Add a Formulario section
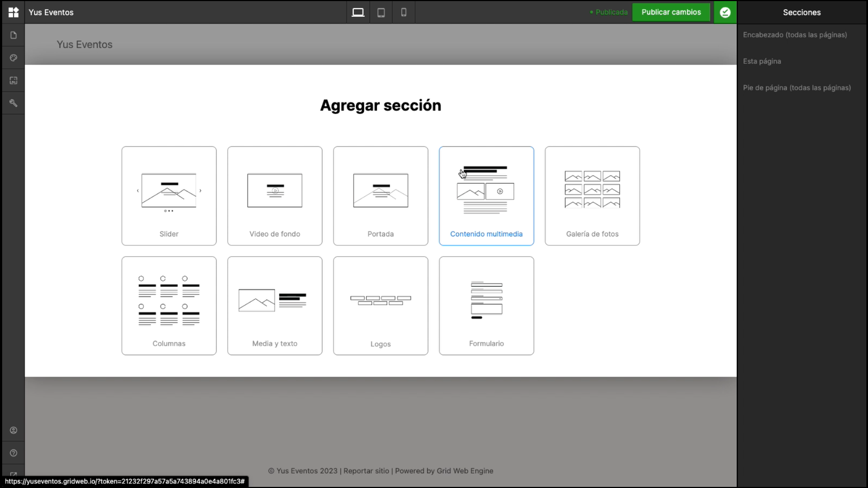The height and width of the screenshot is (488, 868). pos(486,306)
